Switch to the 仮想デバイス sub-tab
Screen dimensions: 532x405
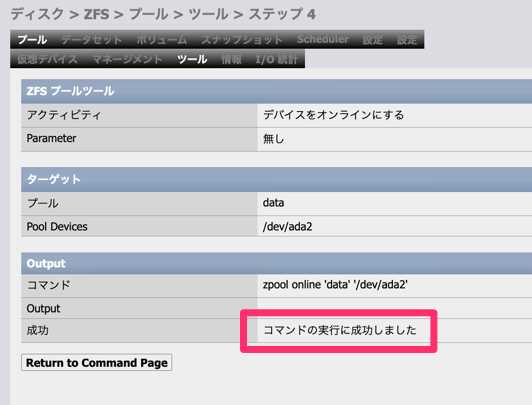[x=47, y=59]
